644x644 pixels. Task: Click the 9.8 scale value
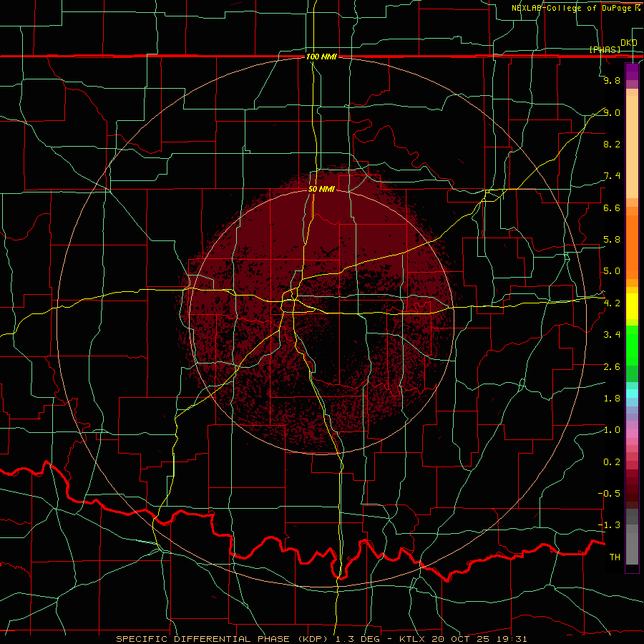click(612, 80)
